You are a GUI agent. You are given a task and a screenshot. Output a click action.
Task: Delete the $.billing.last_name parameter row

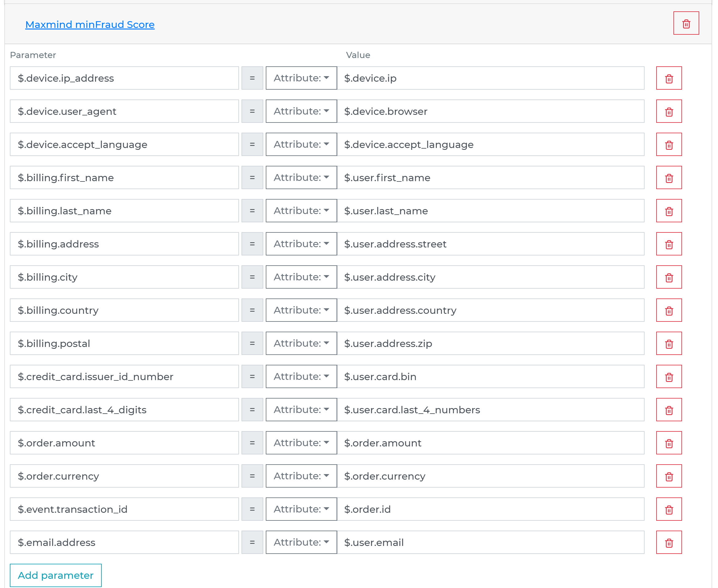[669, 211]
